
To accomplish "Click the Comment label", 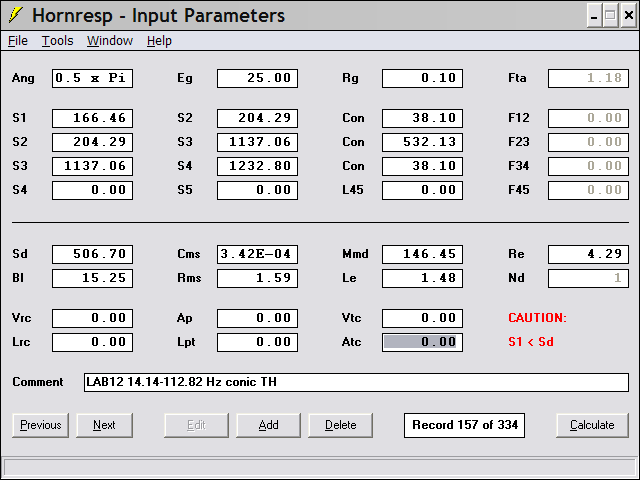I will tap(38, 382).
